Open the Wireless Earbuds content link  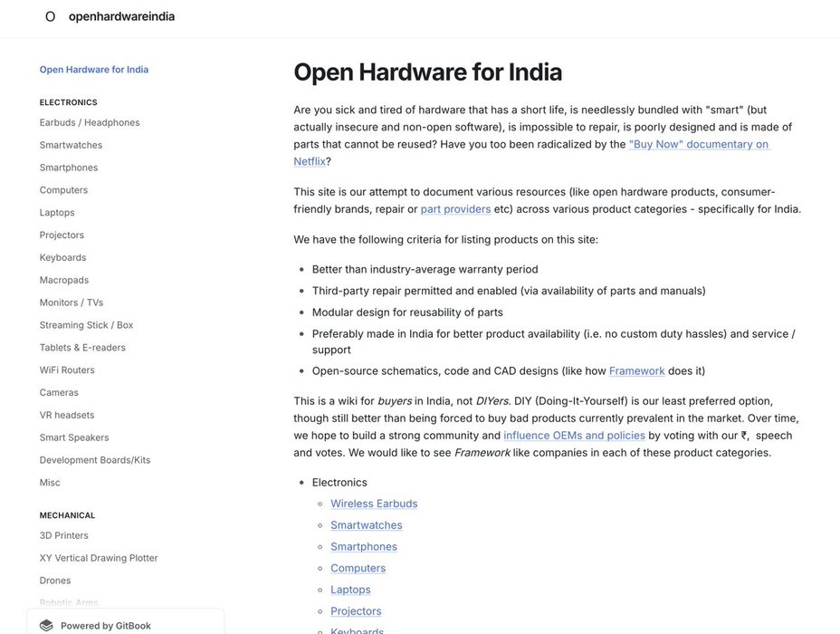(x=374, y=504)
